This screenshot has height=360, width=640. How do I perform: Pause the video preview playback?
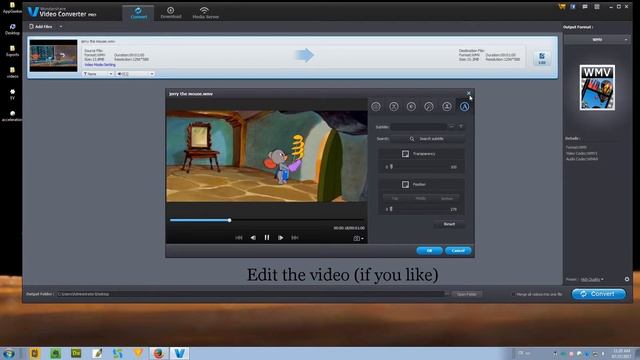267,238
